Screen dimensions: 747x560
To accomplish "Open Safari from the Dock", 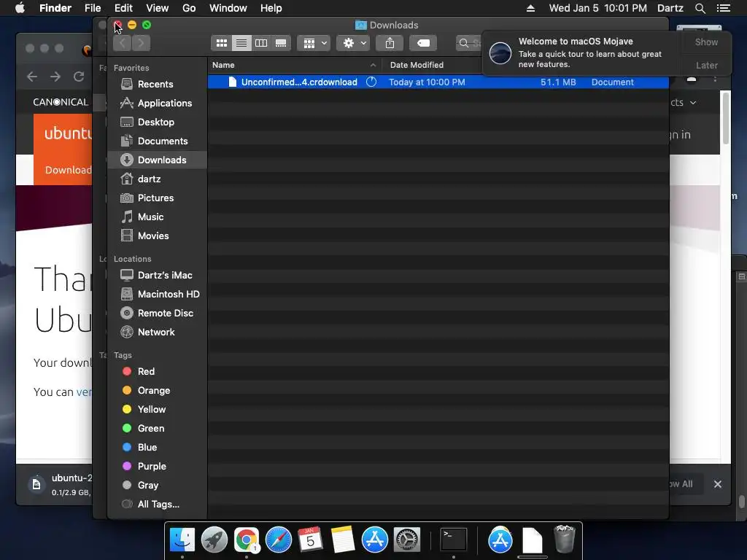I will (x=278, y=540).
